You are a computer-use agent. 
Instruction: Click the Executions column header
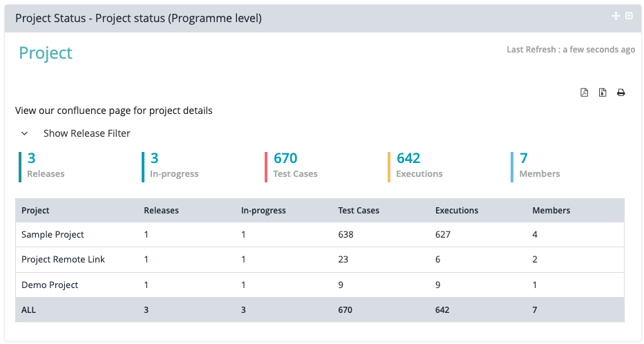[x=457, y=210]
